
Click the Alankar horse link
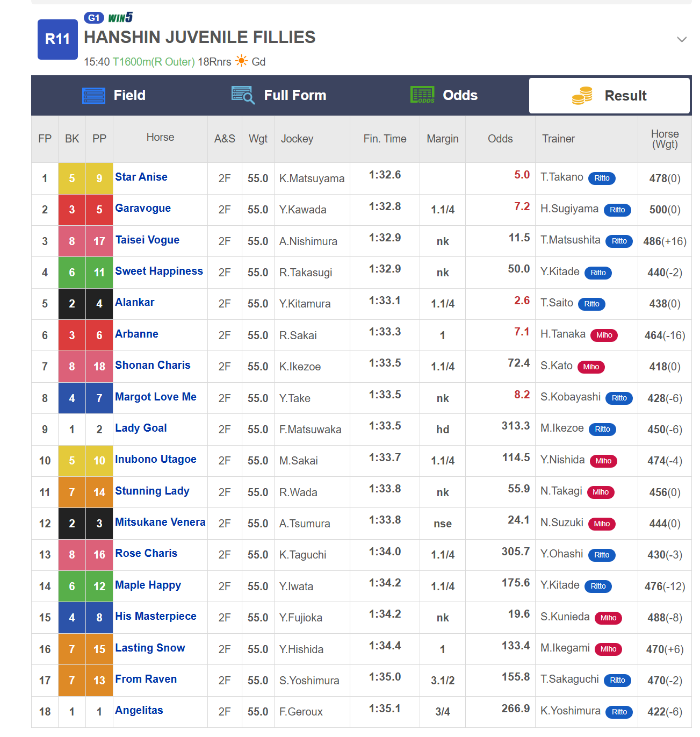(x=135, y=302)
